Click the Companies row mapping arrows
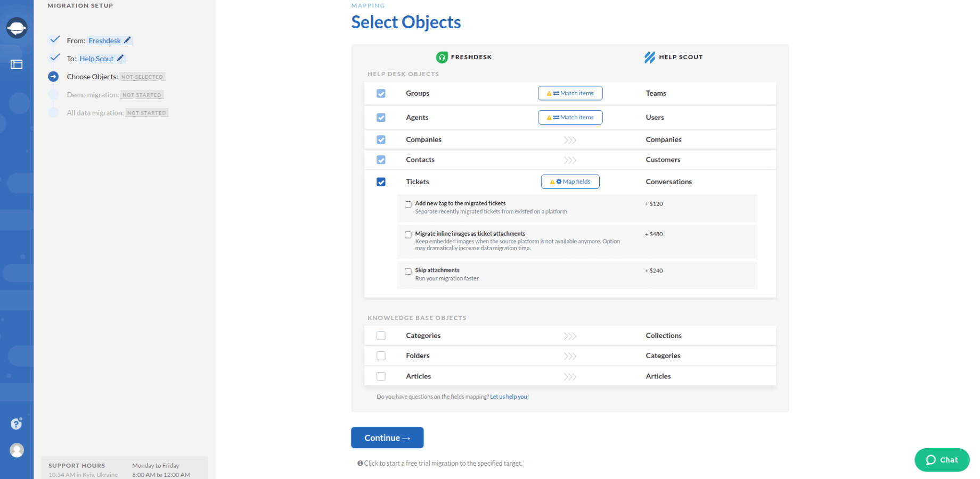The image size is (980, 479). pos(570,140)
